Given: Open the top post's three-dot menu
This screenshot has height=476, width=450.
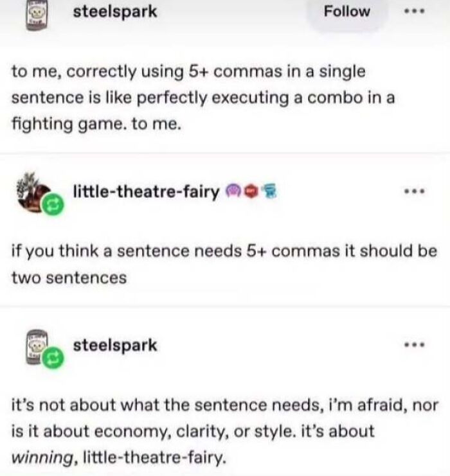Looking at the screenshot, I should click(414, 11).
